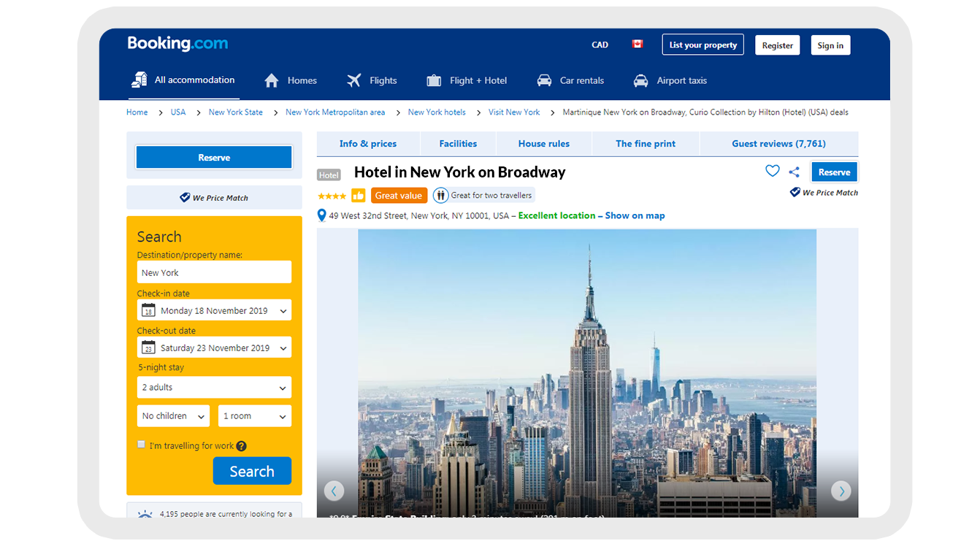Change language via Canadian flag icon
This screenshot has height=541, width=980.
pyautogui.click(x=637, y=45)
